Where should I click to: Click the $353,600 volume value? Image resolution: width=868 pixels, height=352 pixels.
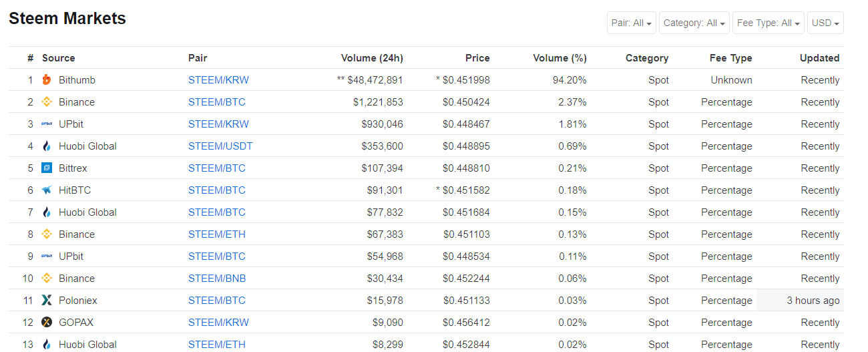(382, 146)
